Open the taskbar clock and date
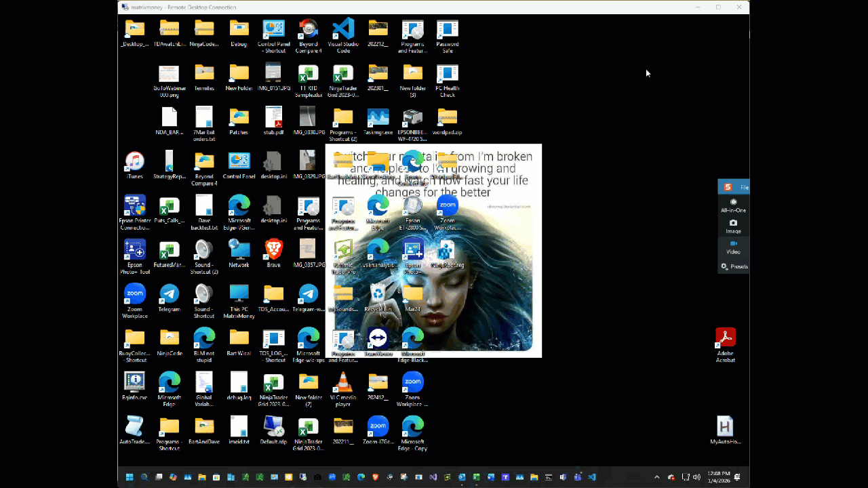Screen dimensions: 868x488 click(718, 477)
